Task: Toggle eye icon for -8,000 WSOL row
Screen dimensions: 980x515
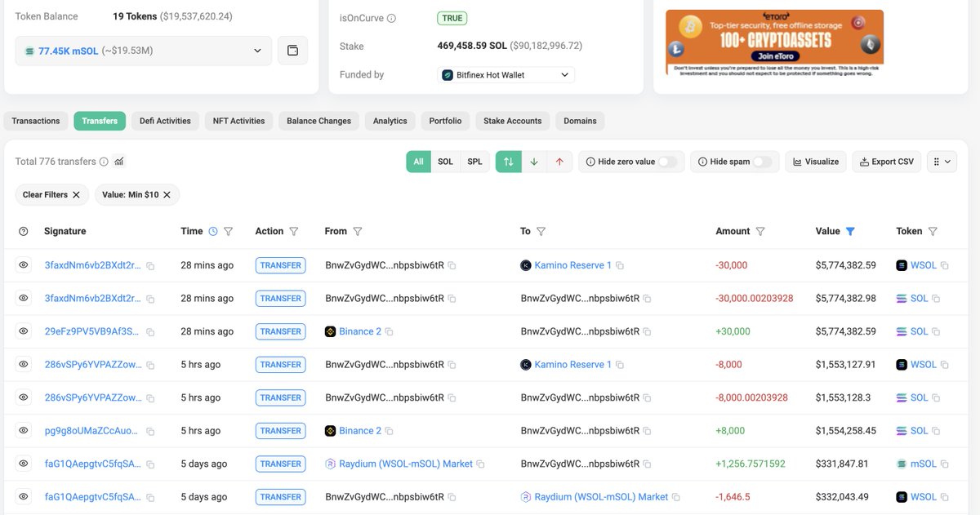Action: pyautogui.click(x=24, y=365)
